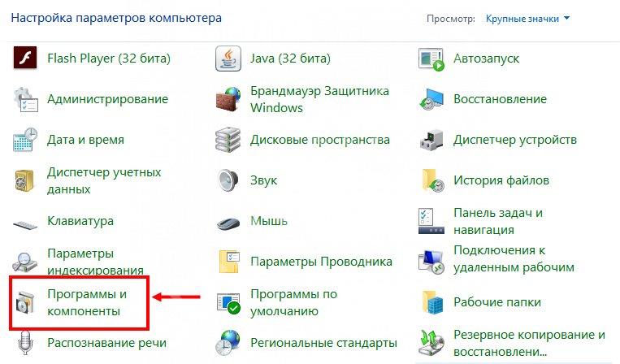Click the Региональные стандарты link
This screenshot has height=364, width=620.
click(323, 343)
